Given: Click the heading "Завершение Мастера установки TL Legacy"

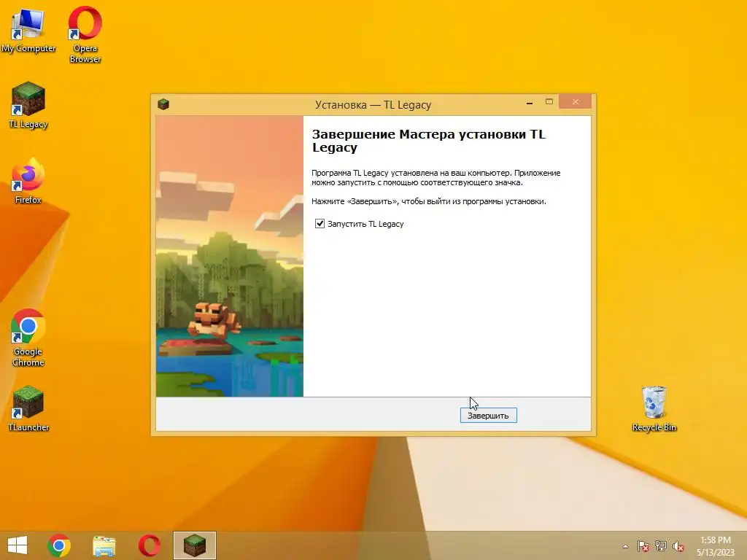Looking at the screenshot, I should pos(428,141).
